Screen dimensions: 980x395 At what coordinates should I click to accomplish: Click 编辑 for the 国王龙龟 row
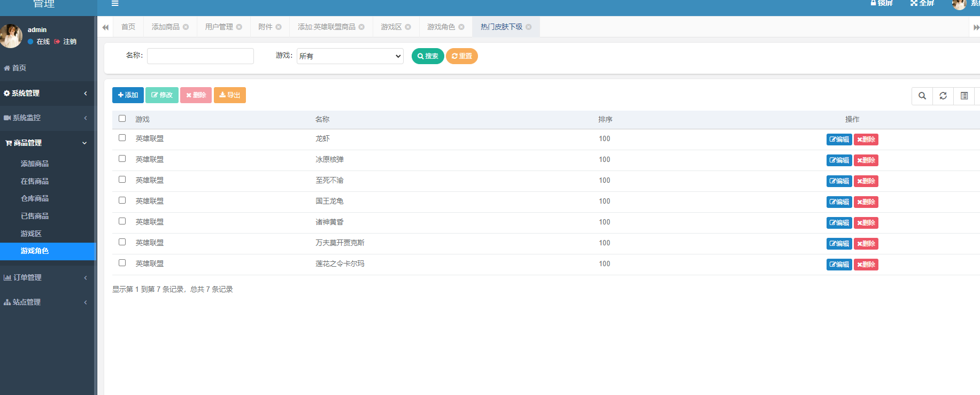(x=839, y=202)
